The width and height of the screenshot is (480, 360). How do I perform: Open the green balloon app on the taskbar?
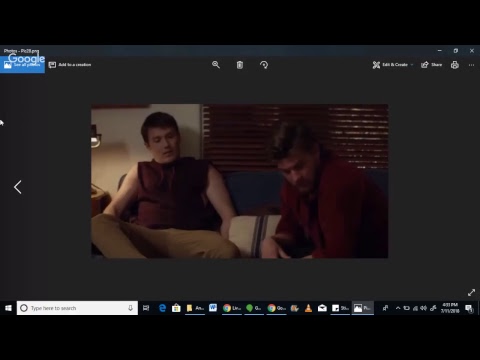[254, 308]
